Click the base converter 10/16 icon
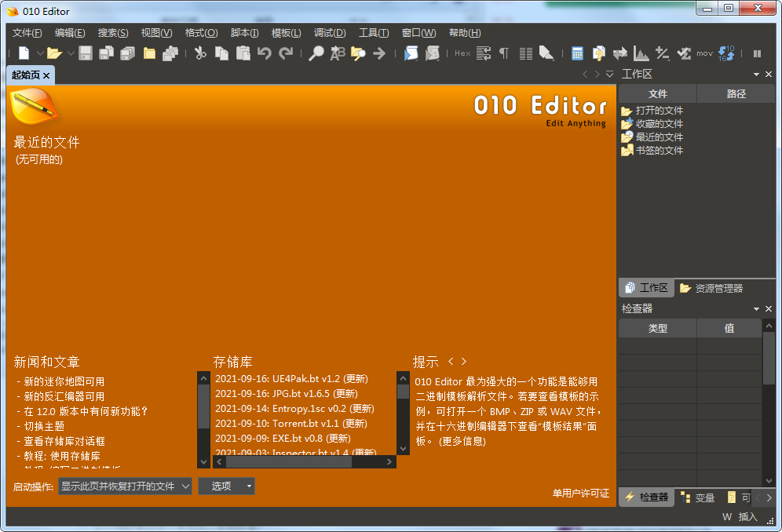Image resolution: width=782 pixels, height=532 pixels. (x=726, y=53)
